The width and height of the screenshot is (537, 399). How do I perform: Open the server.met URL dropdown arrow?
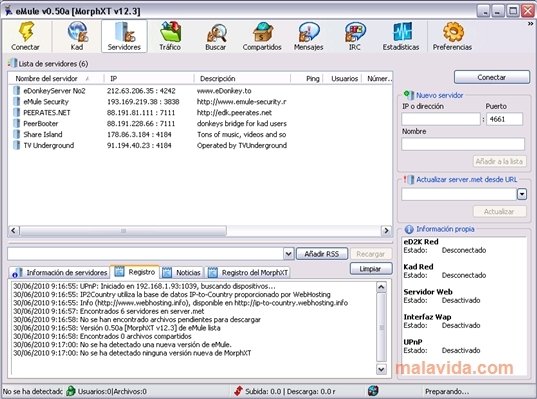522,194
